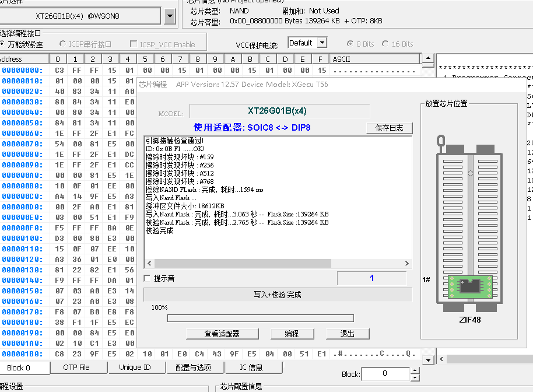Open the Unique ID tab
Viewport: 533px width, 392px height.
click(134, 367)
